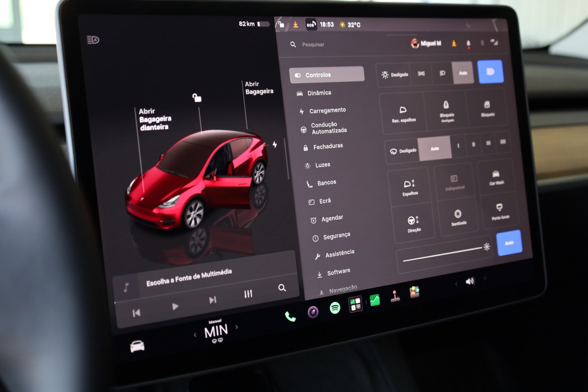The image size is (588, 392).
Task: Set wipers to Auto
Action: tap(435, 149)
